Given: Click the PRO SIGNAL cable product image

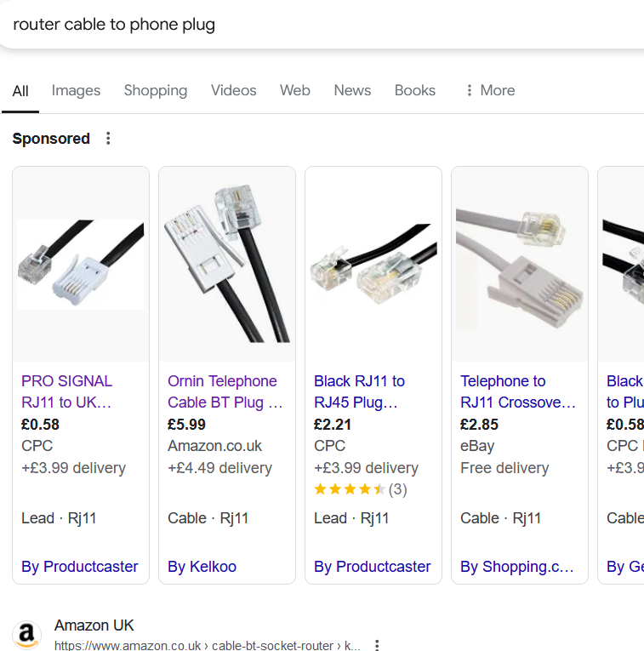Looking at the screenshot, I should (x=81, y=265).
